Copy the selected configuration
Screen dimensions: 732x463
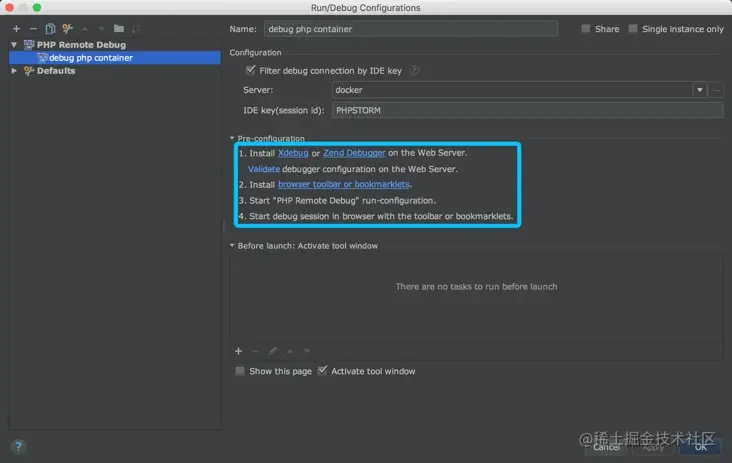coord(50,29)
